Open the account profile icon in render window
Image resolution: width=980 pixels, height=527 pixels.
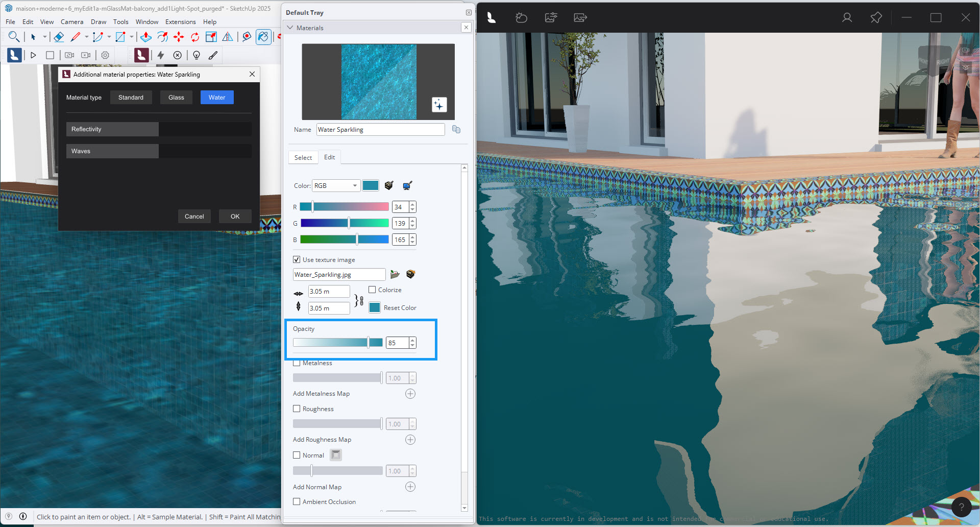[847, 17]
